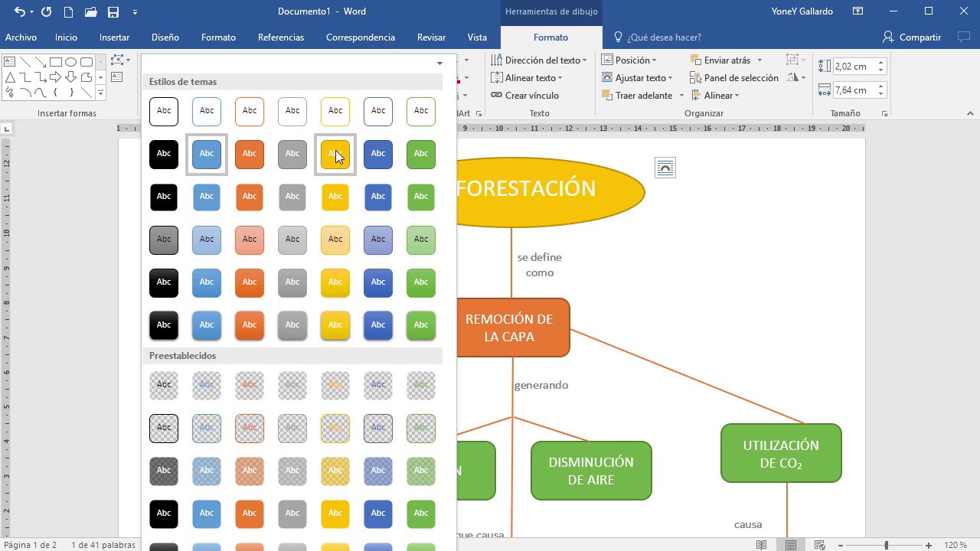This screenshot has height=551, width=980.
Task: Select the ellipse shape in Insertar formas
Action: pyautogui.click(x=70, y=62)
